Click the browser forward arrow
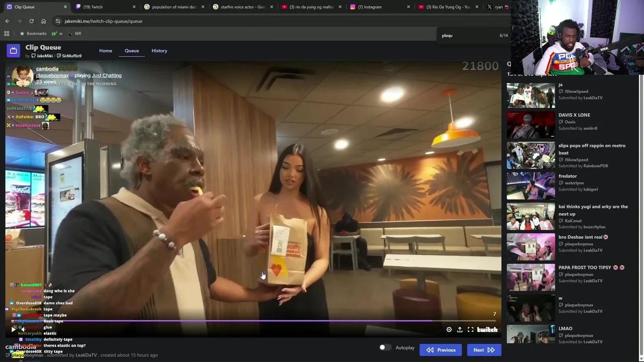This screenshot has width=644, height=362. pyautogui.click(x=19, y=21)
